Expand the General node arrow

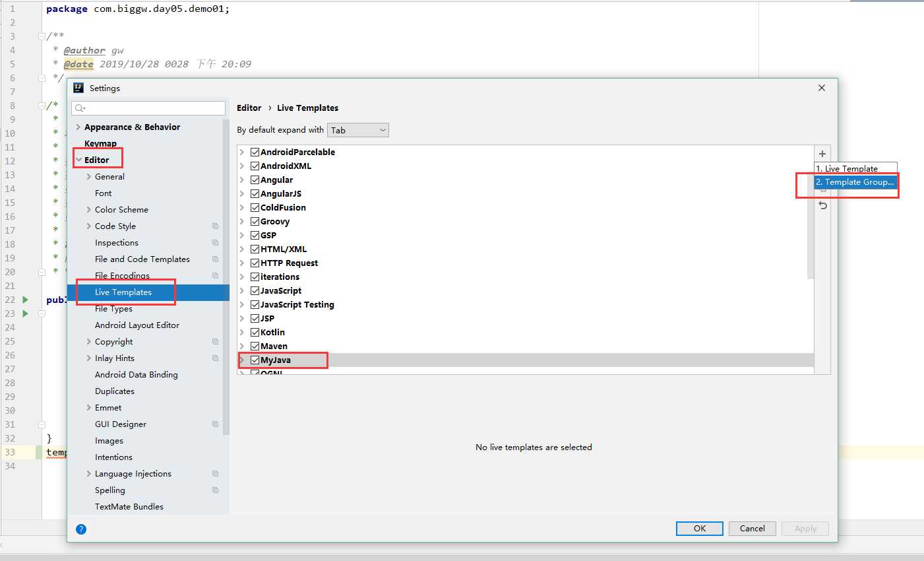pos(89,177)
